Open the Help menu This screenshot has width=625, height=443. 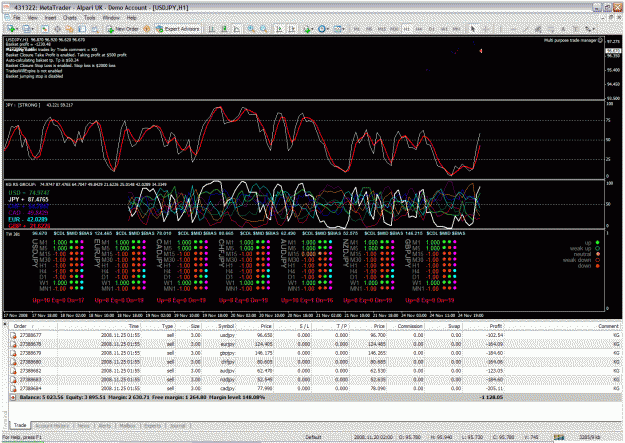click(x=132, y=18)
